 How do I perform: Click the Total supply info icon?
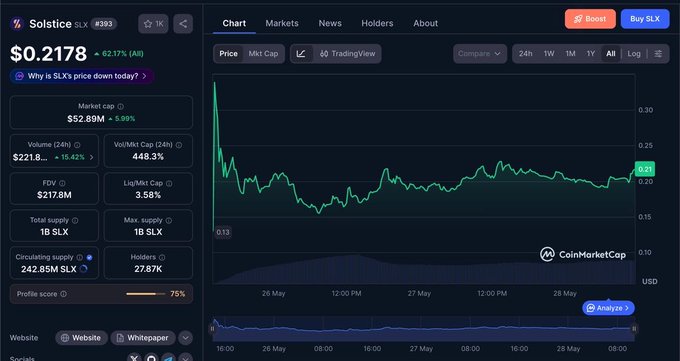click(75, 220)
